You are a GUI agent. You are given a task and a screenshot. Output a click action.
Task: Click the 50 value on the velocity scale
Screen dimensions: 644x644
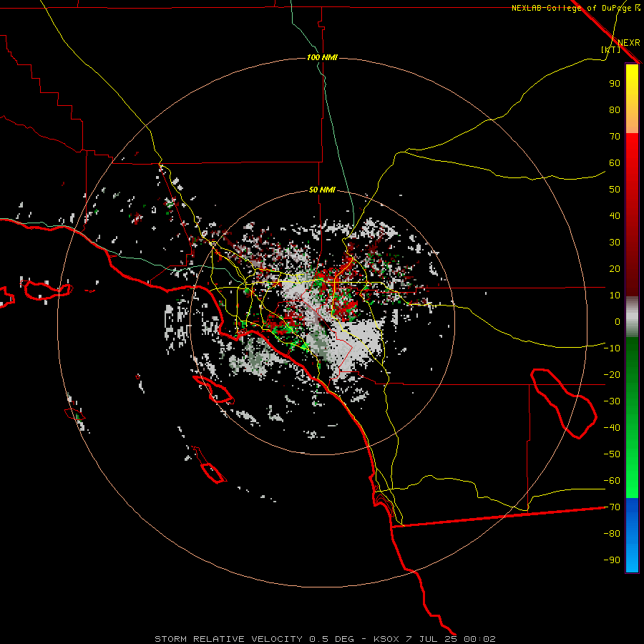[615, 190]
